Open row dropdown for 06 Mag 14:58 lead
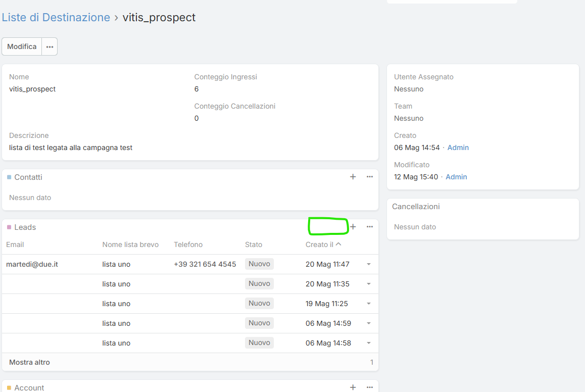The height and width of the screenshot is (392, 585). (x=369, y=343)
